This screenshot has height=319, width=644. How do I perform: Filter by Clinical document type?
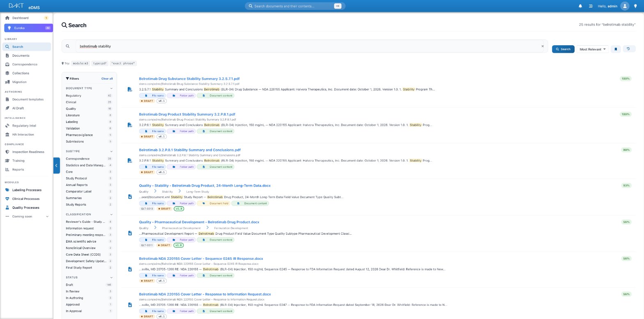click(x=89, y=102)
